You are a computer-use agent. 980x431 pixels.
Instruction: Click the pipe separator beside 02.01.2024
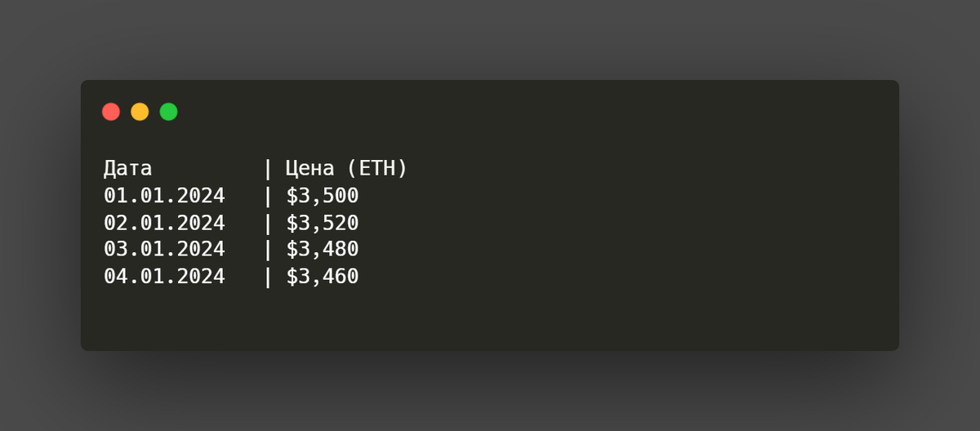[267, 223]
